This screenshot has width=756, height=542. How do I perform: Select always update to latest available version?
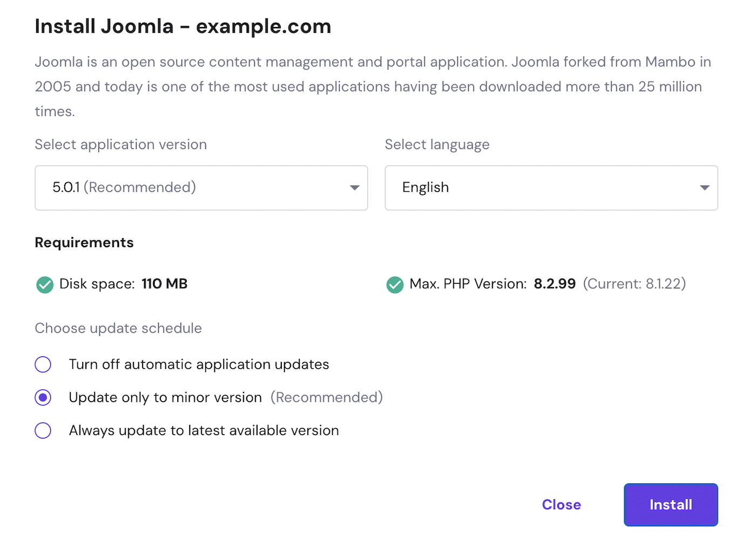[43, 430]
